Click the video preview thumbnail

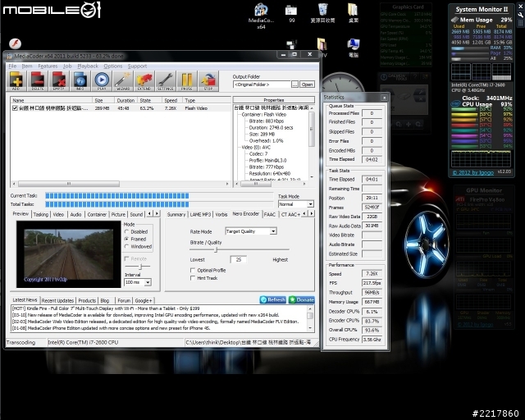click(69, 253)
